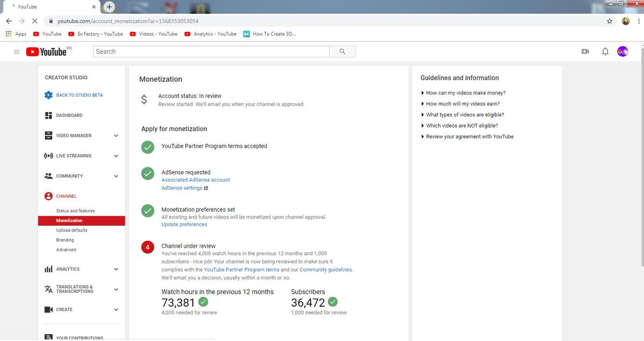644x341 pixels.
Task: Expand the Analytics chevron
Action: coord(116,269)
